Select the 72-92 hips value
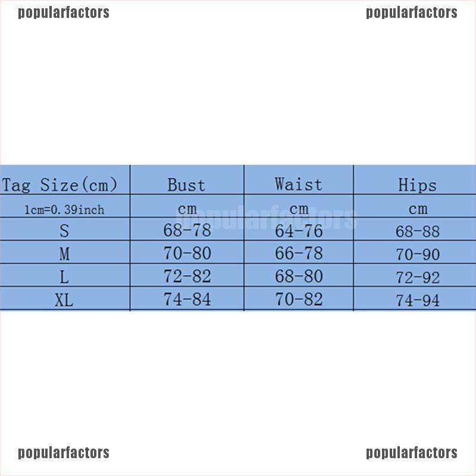The height and width of the screenshot is (476, 476). tap(418, 277)
